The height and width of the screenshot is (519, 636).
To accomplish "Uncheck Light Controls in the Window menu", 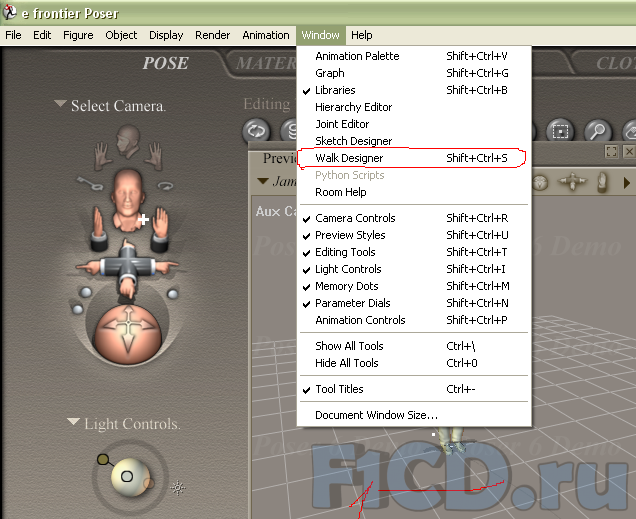I will pyautogui.click(x=414, y=269).
